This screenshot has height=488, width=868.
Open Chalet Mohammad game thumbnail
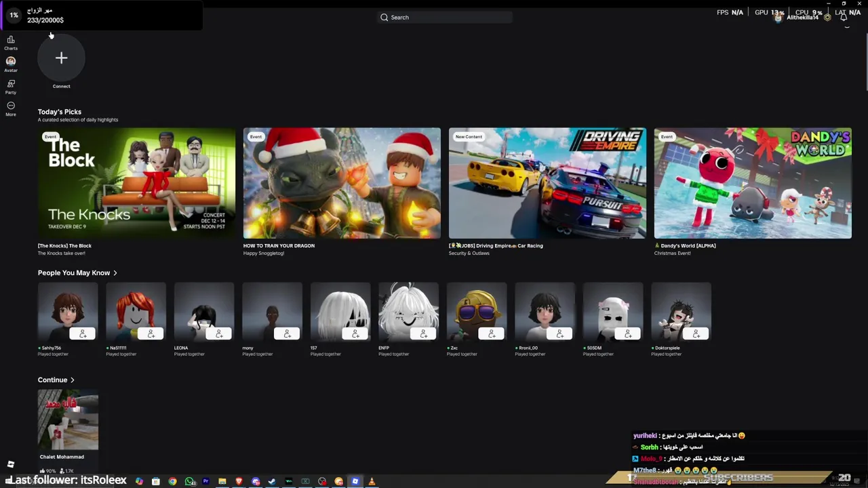[x=68, y=420]
